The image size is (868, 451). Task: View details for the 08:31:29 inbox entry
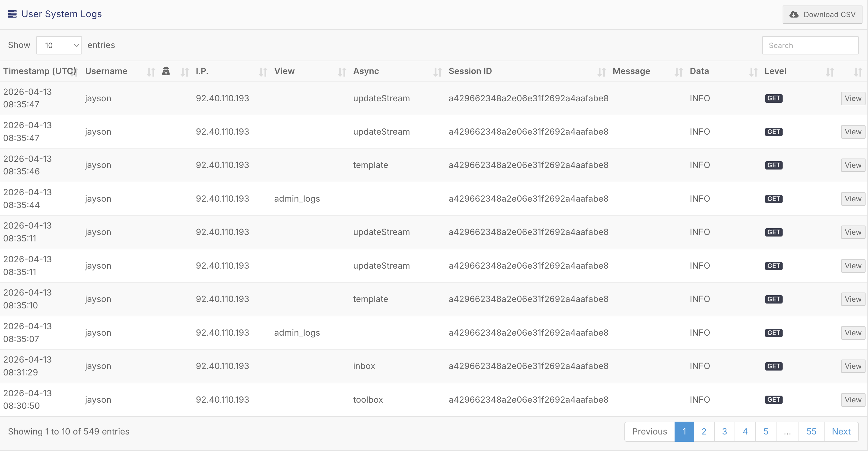pos(853,366)
